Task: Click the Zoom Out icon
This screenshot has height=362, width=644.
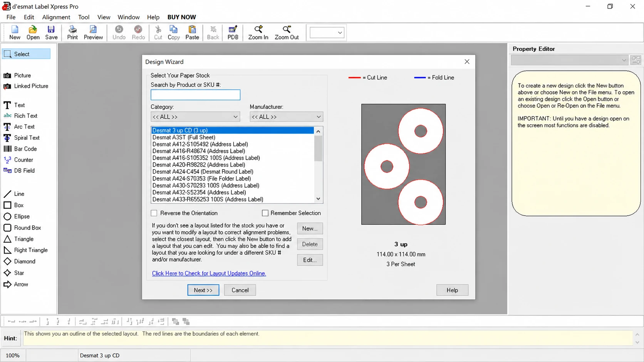Action: [287, 33]
